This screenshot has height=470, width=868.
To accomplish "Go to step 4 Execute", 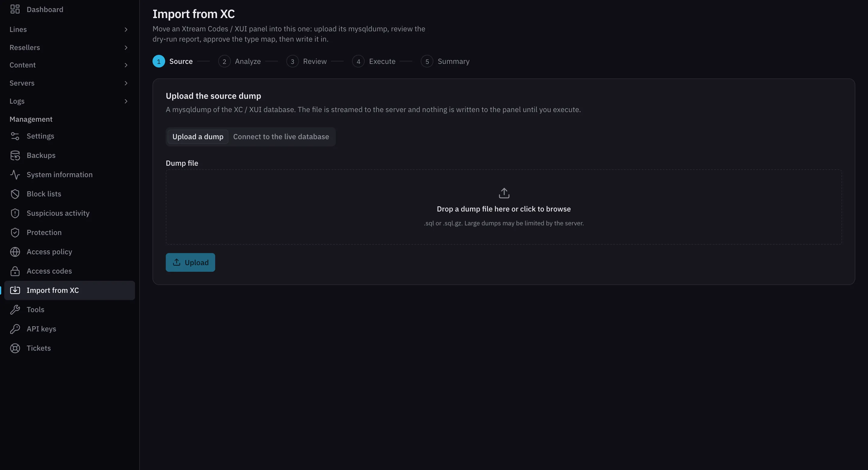I will click(374, 61).
